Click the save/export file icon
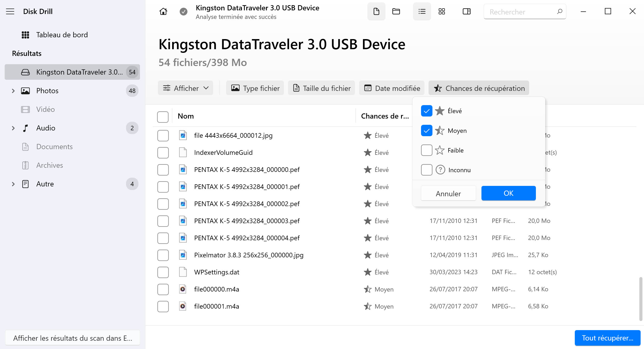644x349 pixels. [x=376, y=12]
